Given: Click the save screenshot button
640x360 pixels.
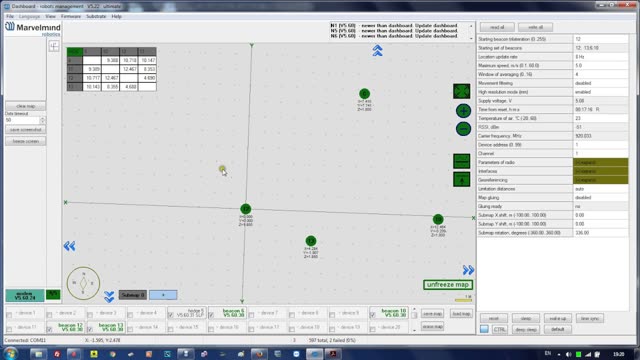Looking at the screenshot, I should [x=25, y=129].
